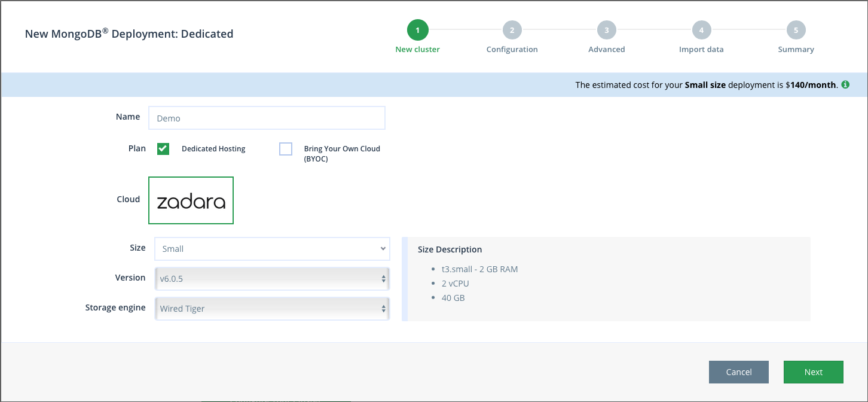Click the t3.small - 2 GB RAM line
This screenshot has height=402, width=868.
(x=479, y=269)
